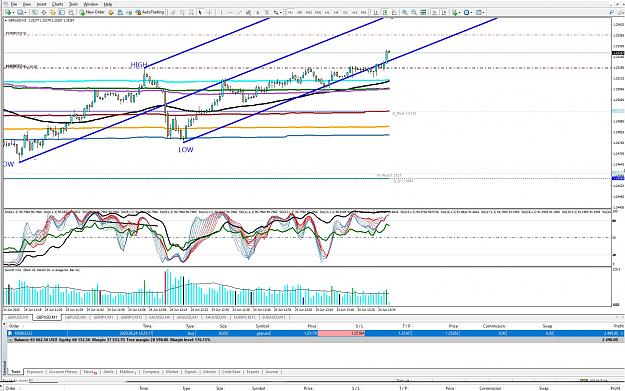The image size is (625, 391).
Task: Open the Mailbox terminal tab
Action: [128, 371]
